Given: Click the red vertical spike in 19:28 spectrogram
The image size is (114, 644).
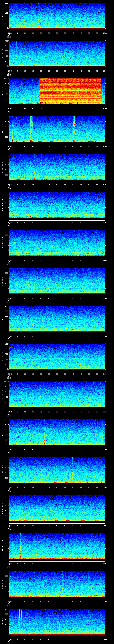Looking at the screenshot, I should coord(21,546).
